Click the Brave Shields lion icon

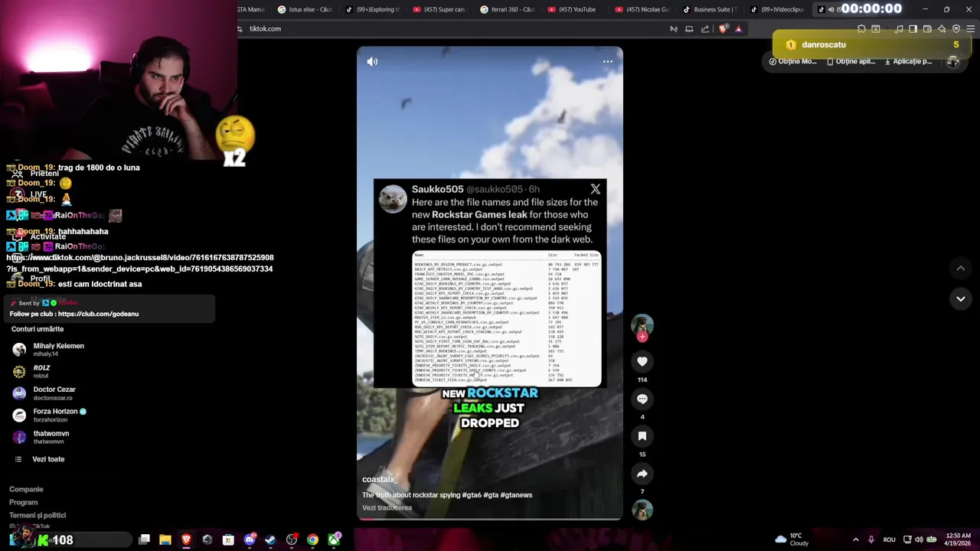pos(724,29)
